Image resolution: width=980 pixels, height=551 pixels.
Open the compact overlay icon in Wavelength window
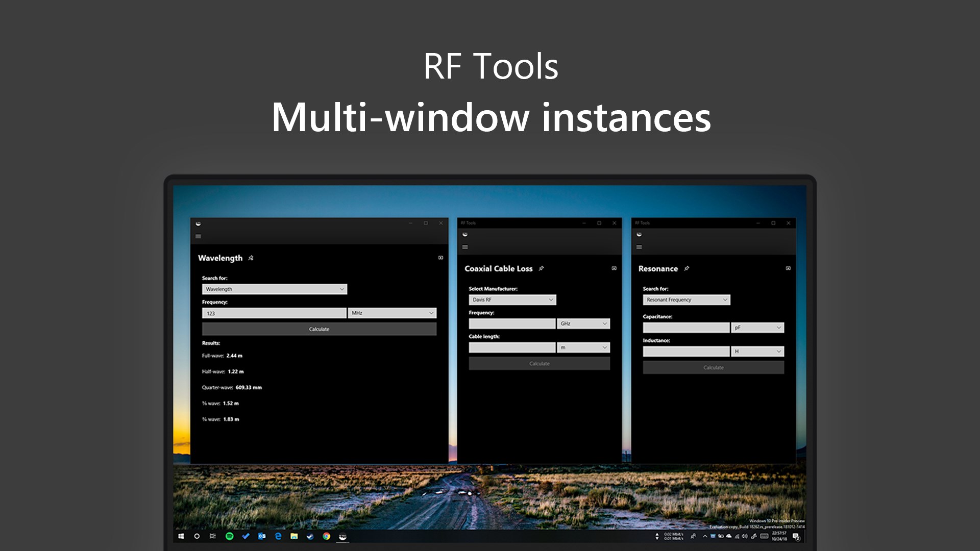(440, 259)
